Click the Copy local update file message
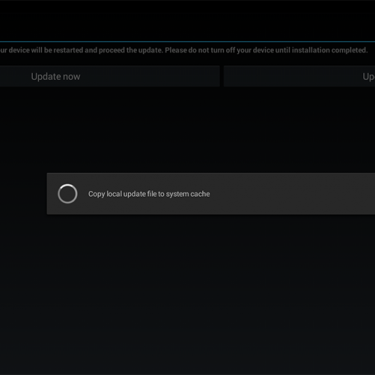Screen dimensions: 375x375 (149, 194)
